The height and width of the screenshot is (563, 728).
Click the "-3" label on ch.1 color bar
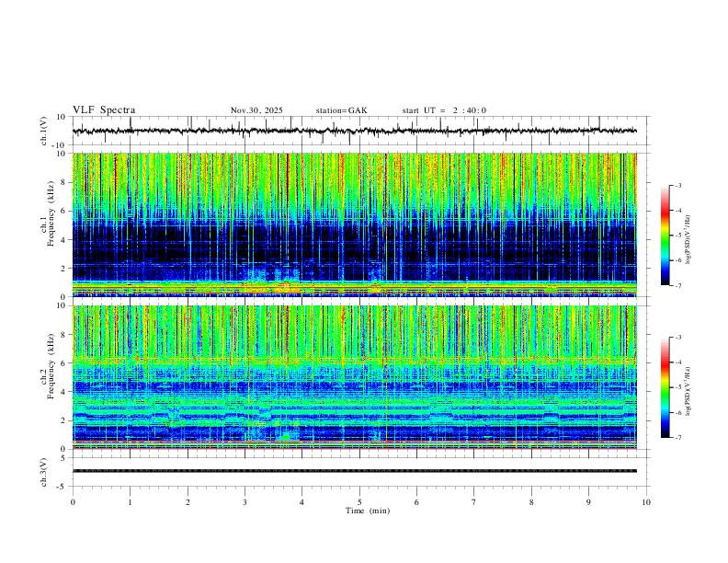(678, 185)
